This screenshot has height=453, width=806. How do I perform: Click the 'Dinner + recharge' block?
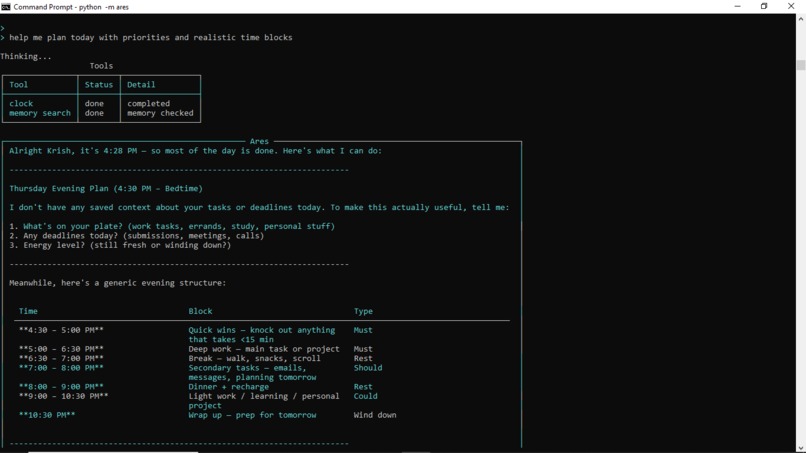228,387
